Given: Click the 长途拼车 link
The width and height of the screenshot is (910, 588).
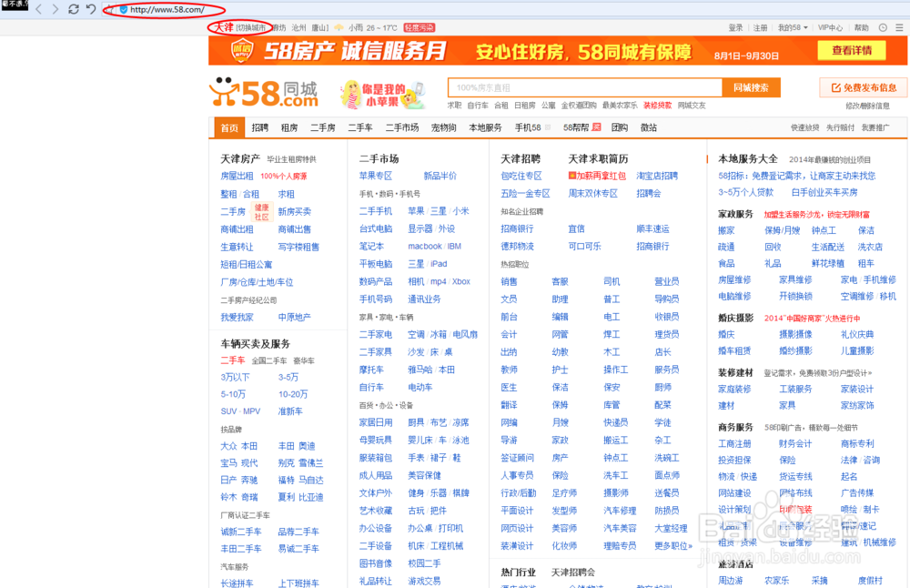Looking at the screenshot, I should click(237, 583).
